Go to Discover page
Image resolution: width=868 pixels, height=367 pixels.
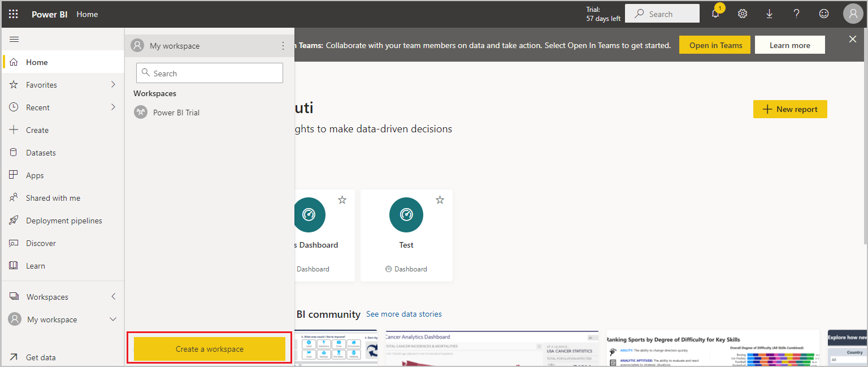coord(62,243)
